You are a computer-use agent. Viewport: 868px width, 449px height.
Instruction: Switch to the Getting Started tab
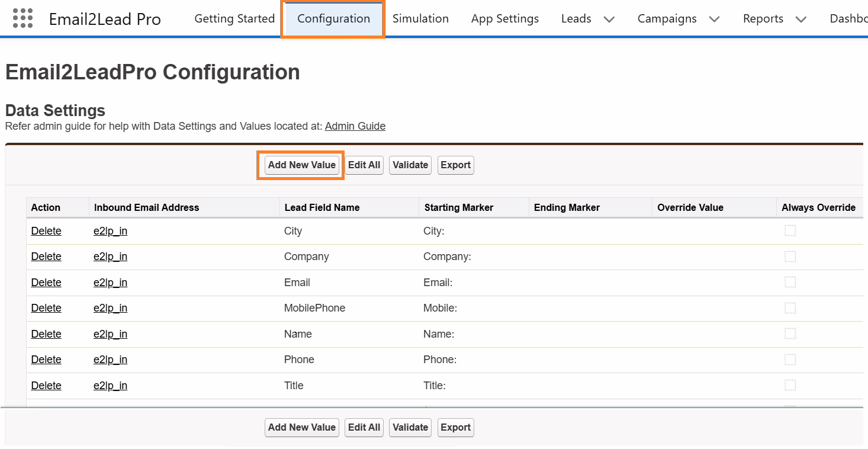tap(234, 18)
